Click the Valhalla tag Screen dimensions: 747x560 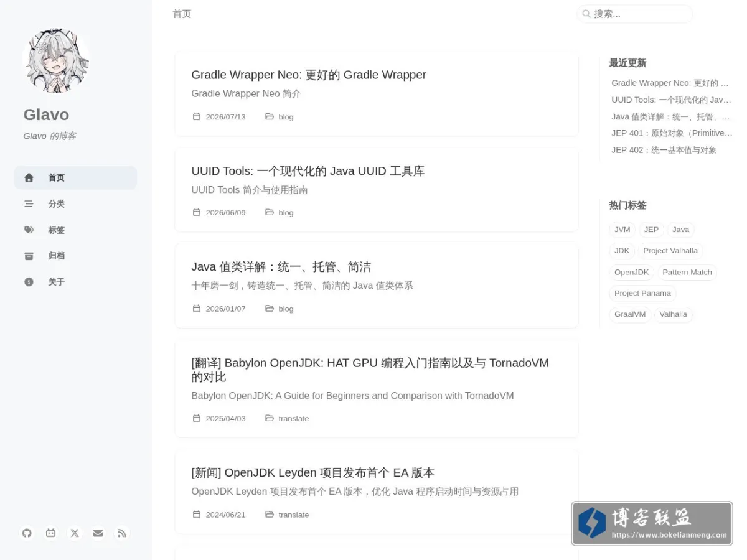[x=674, y=314]
